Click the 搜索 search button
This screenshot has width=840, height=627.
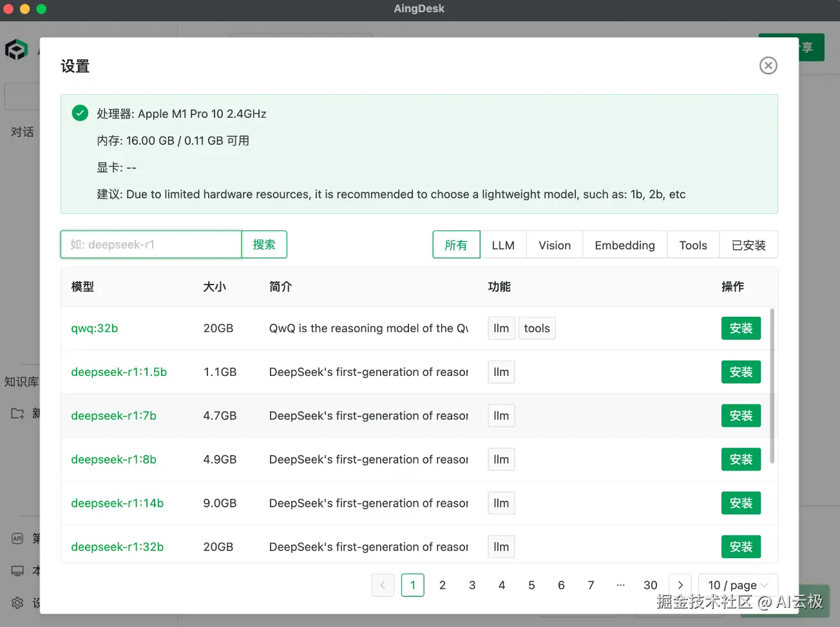264,245
